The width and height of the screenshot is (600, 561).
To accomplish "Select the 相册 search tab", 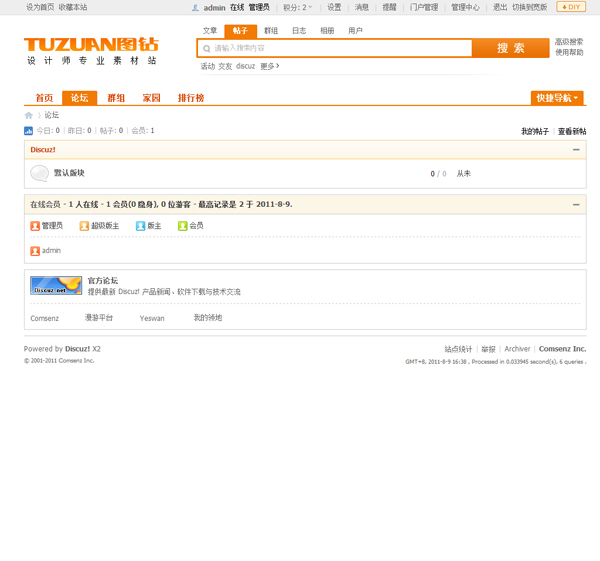I will pyautogui.click(x=327, y=31).
